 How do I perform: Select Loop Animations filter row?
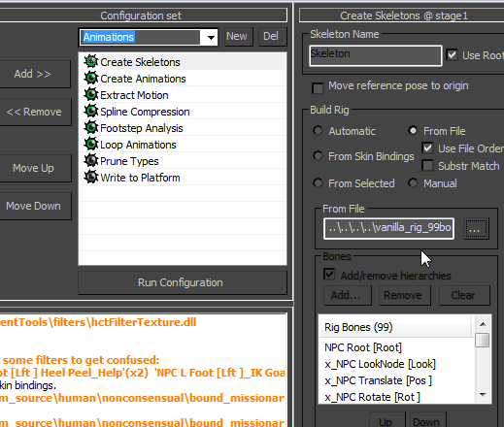coord(183,145)
